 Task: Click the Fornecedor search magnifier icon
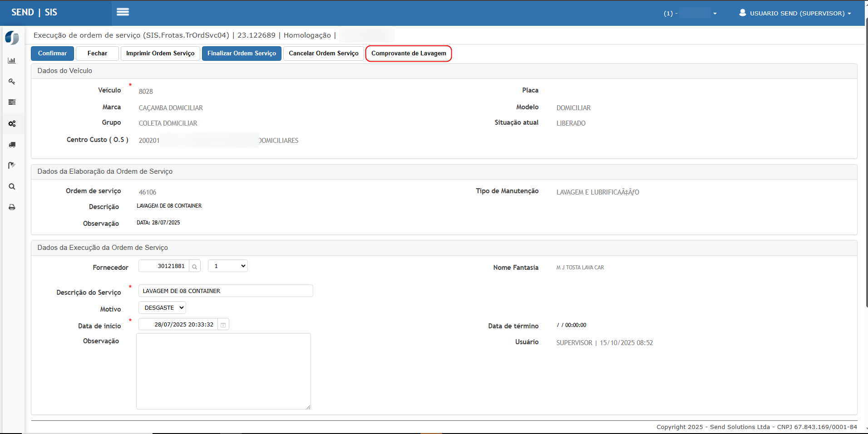coord(195,266)
